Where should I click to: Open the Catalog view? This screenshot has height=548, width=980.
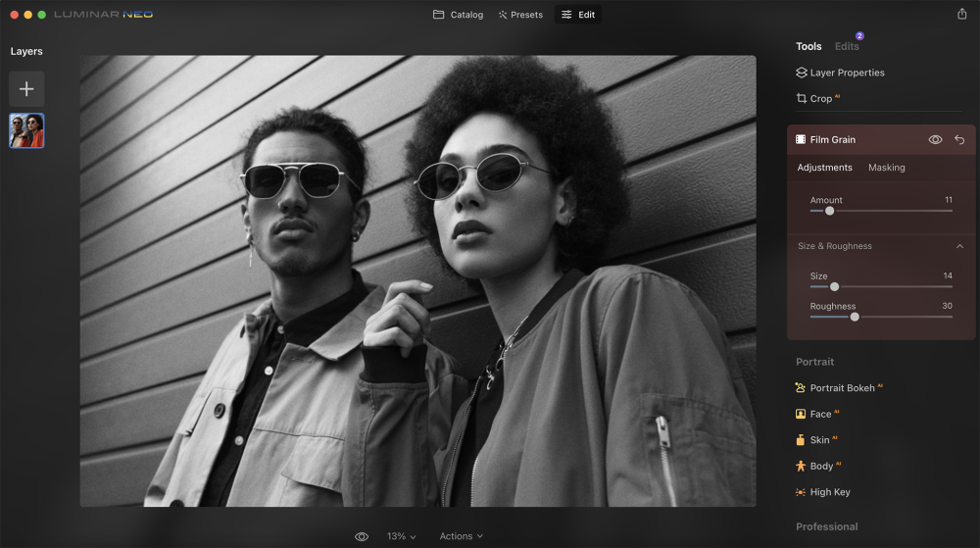tap(458, 15)
